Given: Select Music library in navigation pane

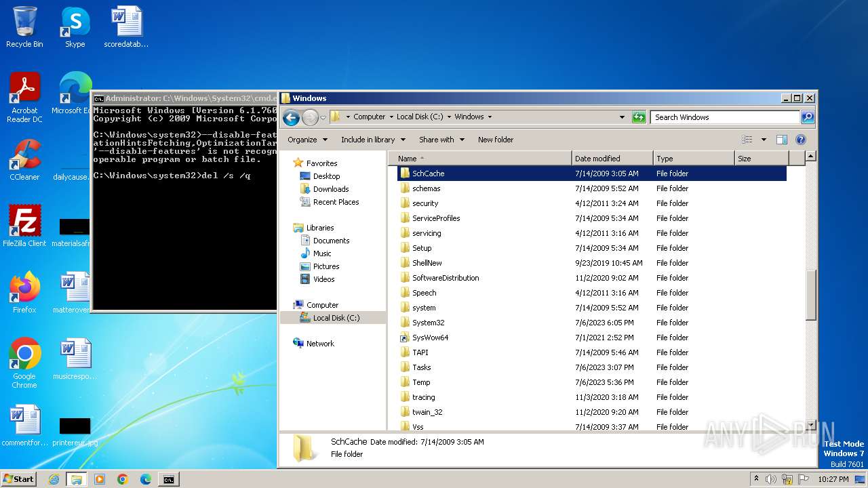Looking at the screenshot, I should (x=315, y=253).
